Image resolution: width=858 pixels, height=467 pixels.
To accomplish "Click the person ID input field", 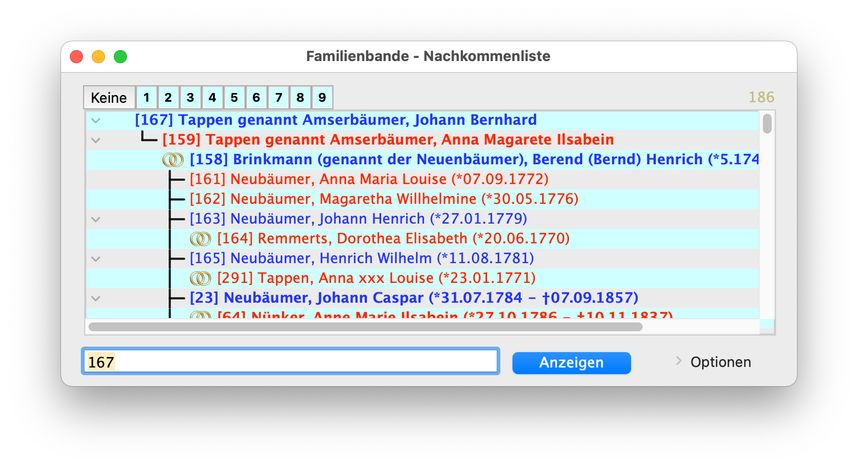I will tap(290, 362).
